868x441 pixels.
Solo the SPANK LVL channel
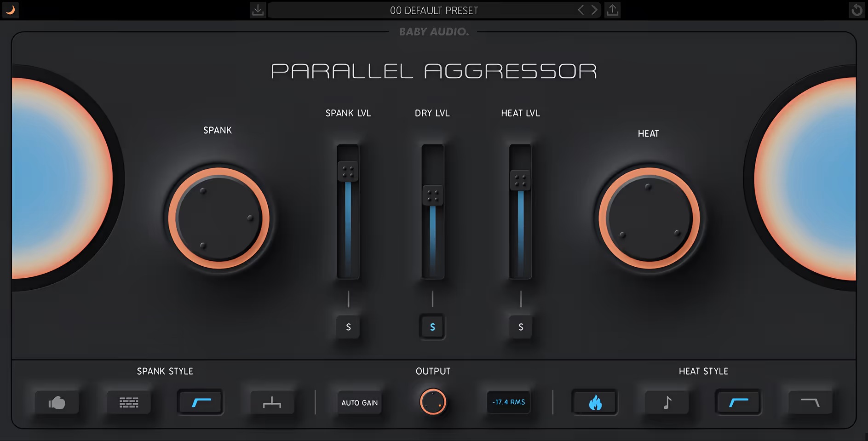tap(348, 327)
